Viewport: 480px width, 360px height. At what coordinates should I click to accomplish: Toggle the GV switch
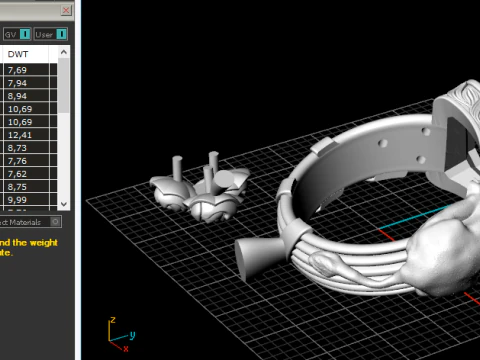25,34
